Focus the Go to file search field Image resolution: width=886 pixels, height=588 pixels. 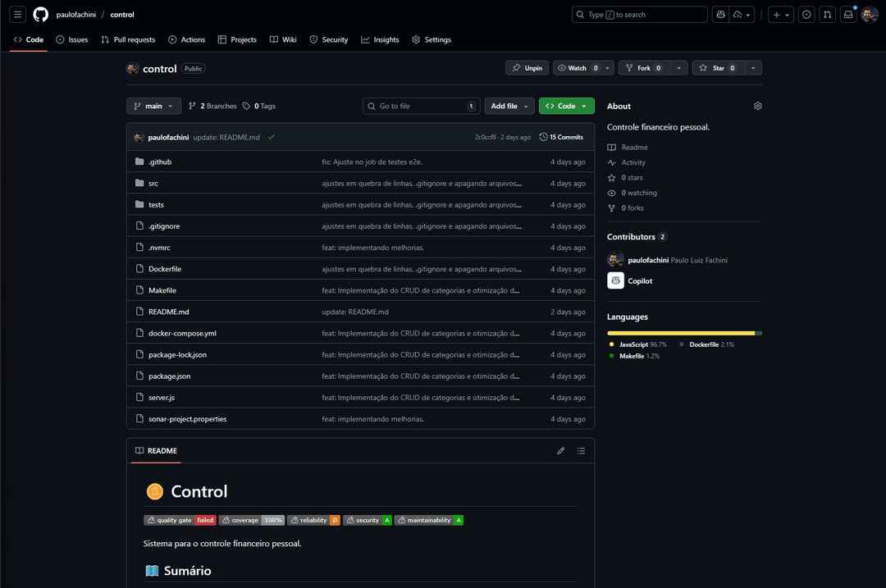420,107
